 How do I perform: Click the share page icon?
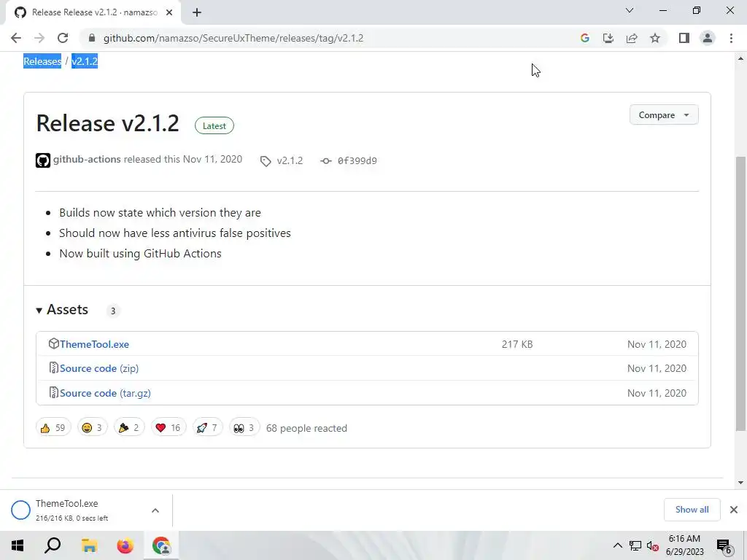pos(632,38)
